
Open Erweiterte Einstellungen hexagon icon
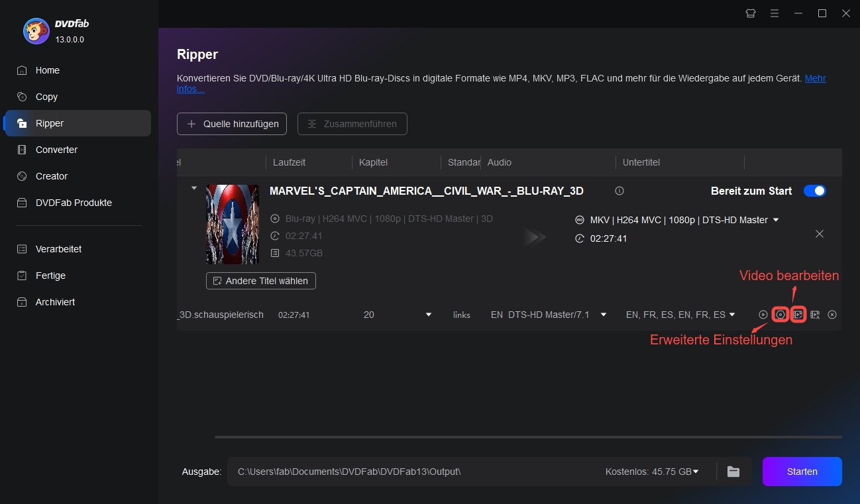click(x=780, y=315)
